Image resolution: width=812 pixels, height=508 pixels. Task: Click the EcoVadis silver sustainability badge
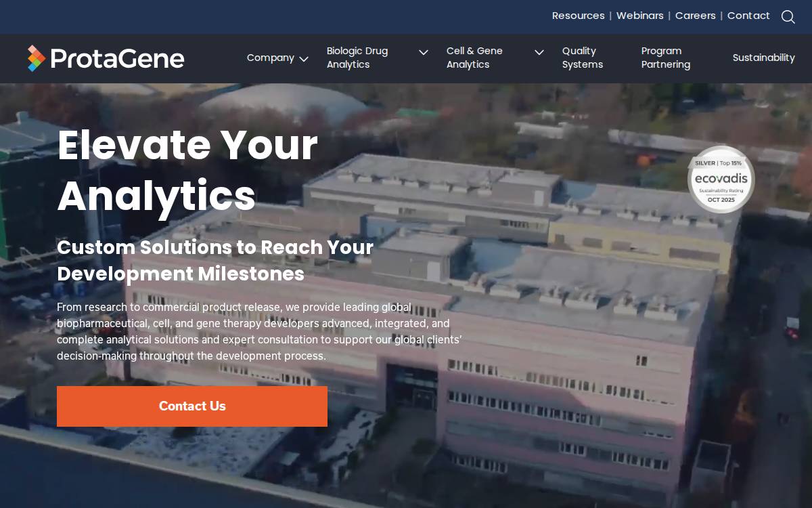click(x=721, y=179)
